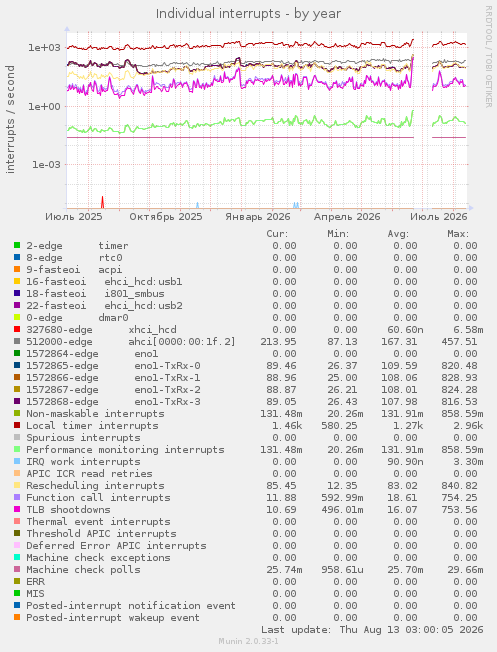This screenshot has width=497, height=652.
Task: Click the Non-maskable interrupts legend entry
Action: pyautogui.click(x=95, y=414)
